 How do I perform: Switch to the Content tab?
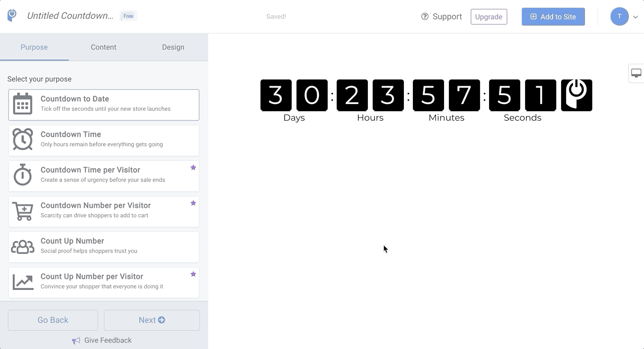[x=103, y=47]
